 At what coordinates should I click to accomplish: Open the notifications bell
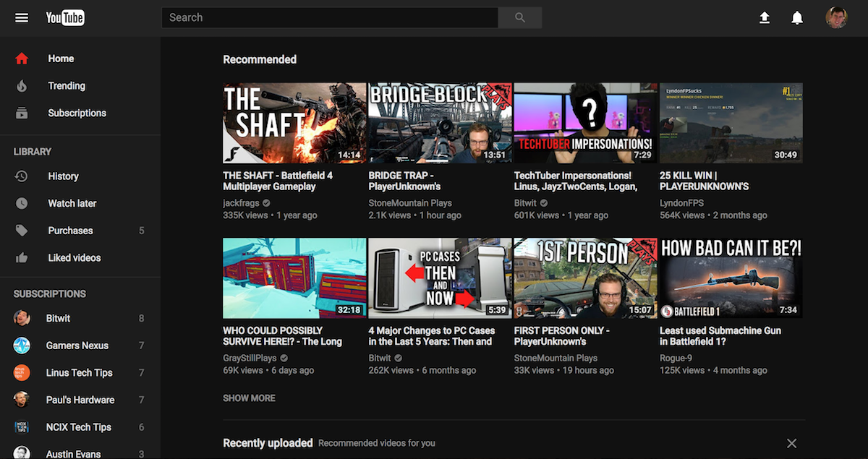(797, 17)
